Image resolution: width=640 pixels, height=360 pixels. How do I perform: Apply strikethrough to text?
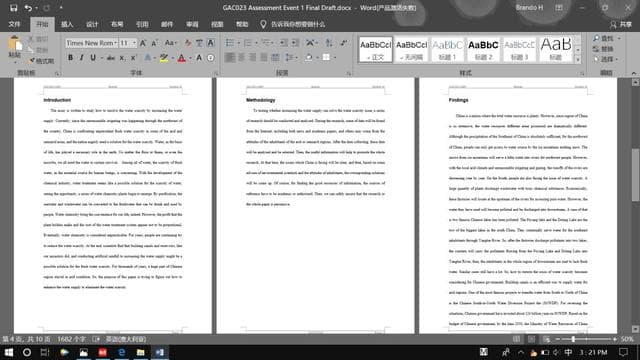click(111, 58)
